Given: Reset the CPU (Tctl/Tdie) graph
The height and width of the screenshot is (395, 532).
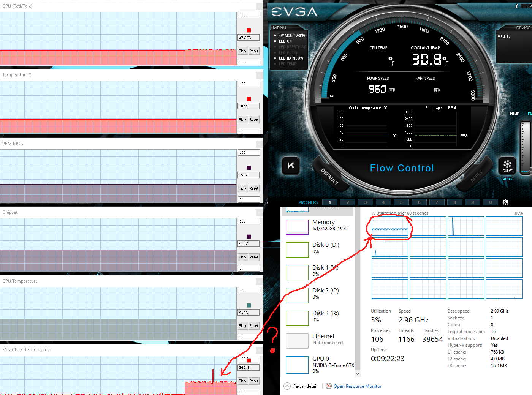Looking at the screenshot, I should click(254, 51).
